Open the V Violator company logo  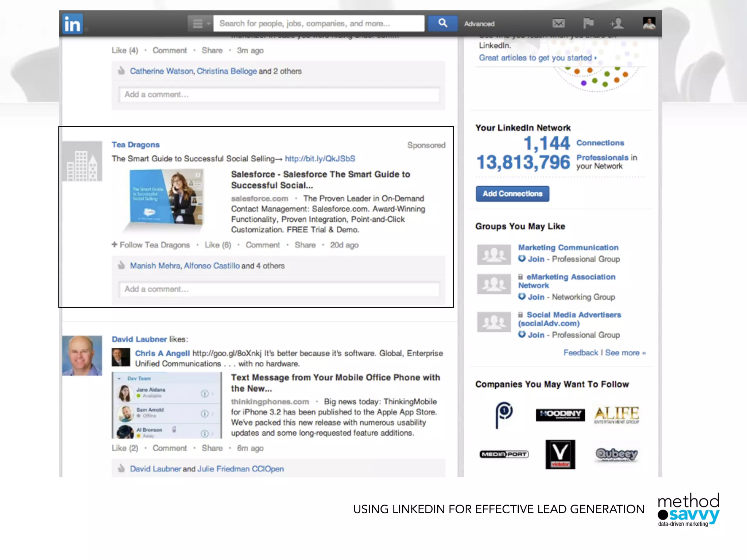560,454
